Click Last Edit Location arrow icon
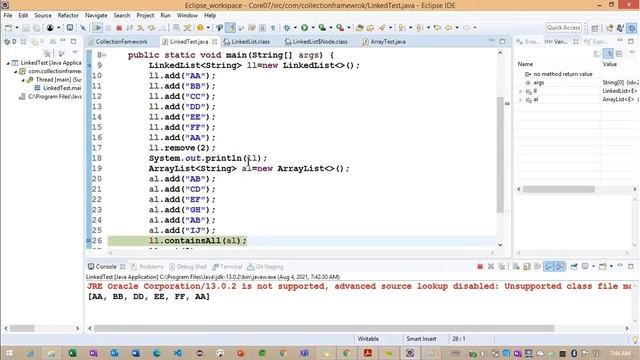The image size is (640, 360). pos(437,28)
